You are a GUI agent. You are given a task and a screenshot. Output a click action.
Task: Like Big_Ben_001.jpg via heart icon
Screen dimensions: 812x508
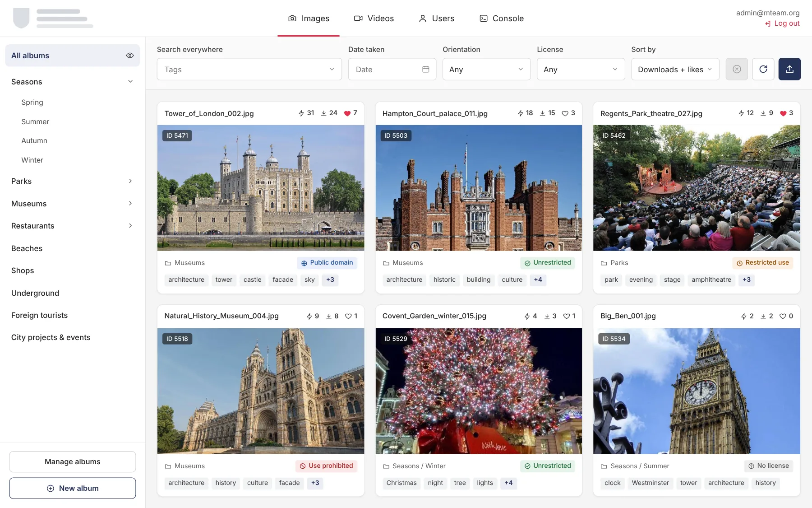point(783,317)
